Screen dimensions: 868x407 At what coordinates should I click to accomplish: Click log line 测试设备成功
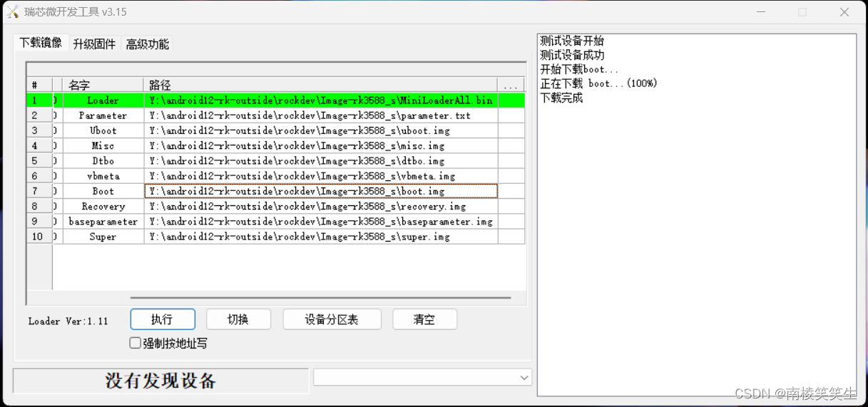point(572,55)
